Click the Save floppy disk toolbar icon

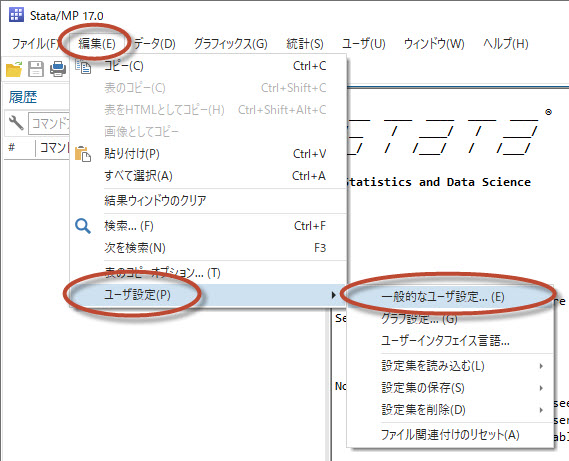pos(36,69)
